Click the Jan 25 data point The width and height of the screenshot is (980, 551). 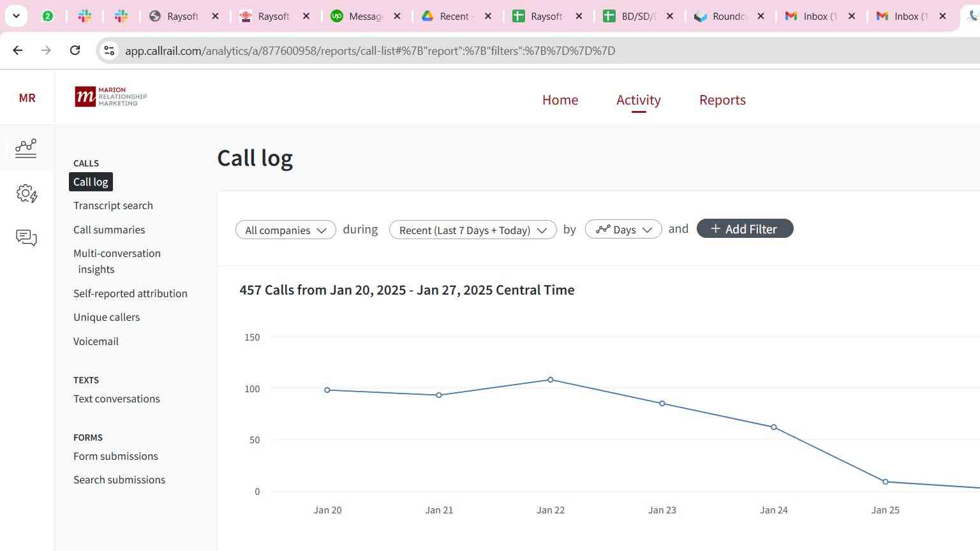pos(886,482)
